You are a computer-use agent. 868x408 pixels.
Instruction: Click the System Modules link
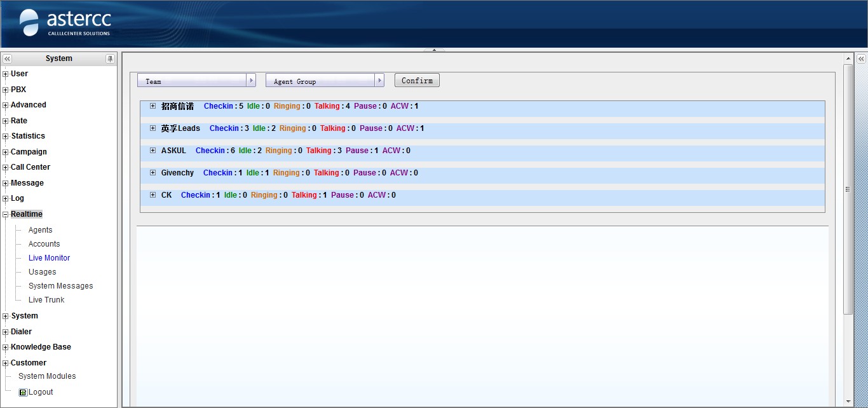47,376
